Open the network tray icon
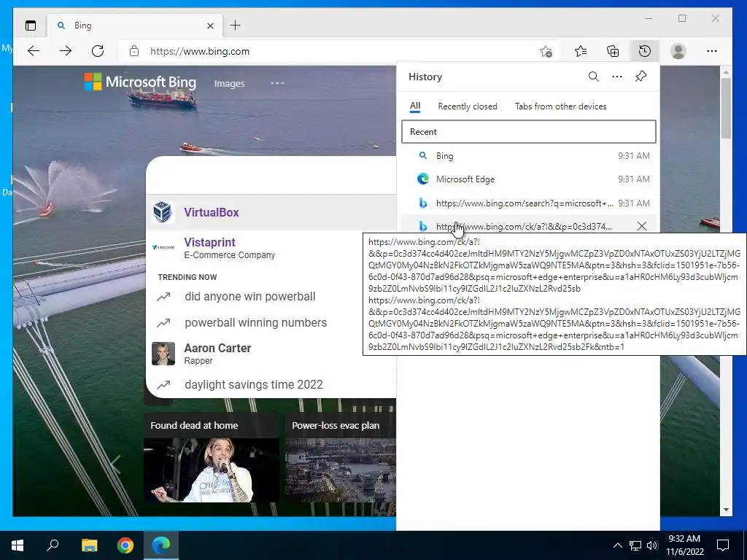Image resolution: width=747 pixels, height=560 pixels. 635,545
